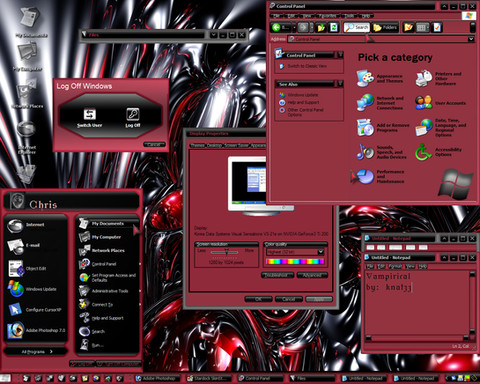This screenshot has width=480, height=384.
Task: Open All Programs in Start menu
Action: click(x=36, y=351)
